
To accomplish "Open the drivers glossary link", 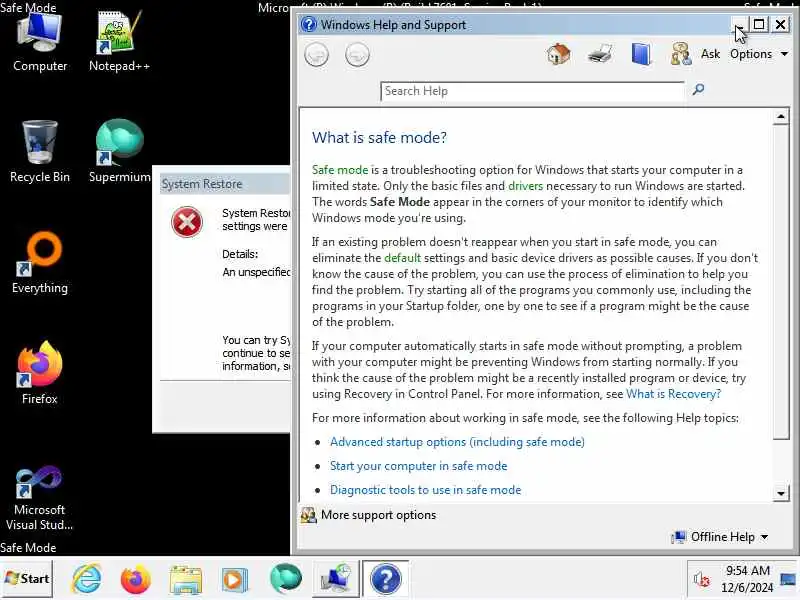I will pyautogui.click(x=525, y=186).
